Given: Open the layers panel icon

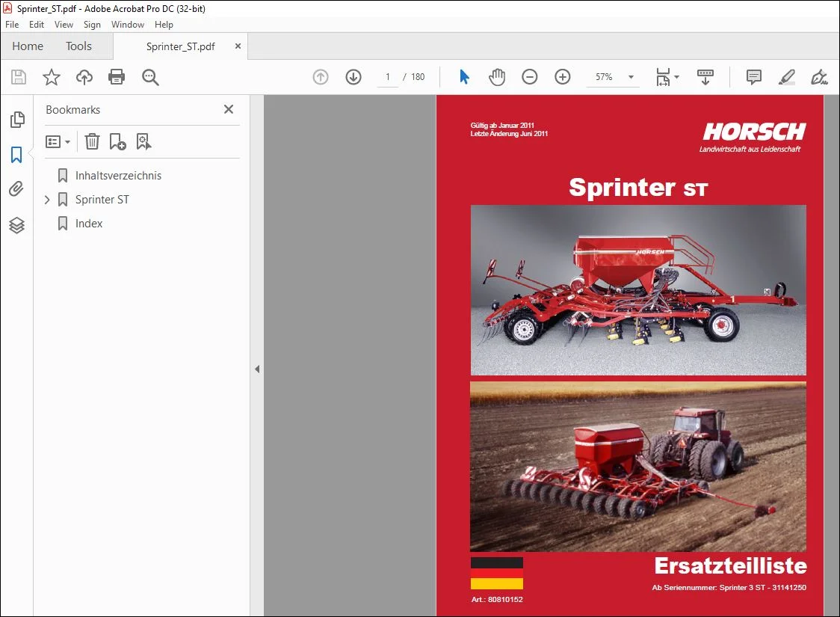Looking at the screenshot, I should coord(16,225).
